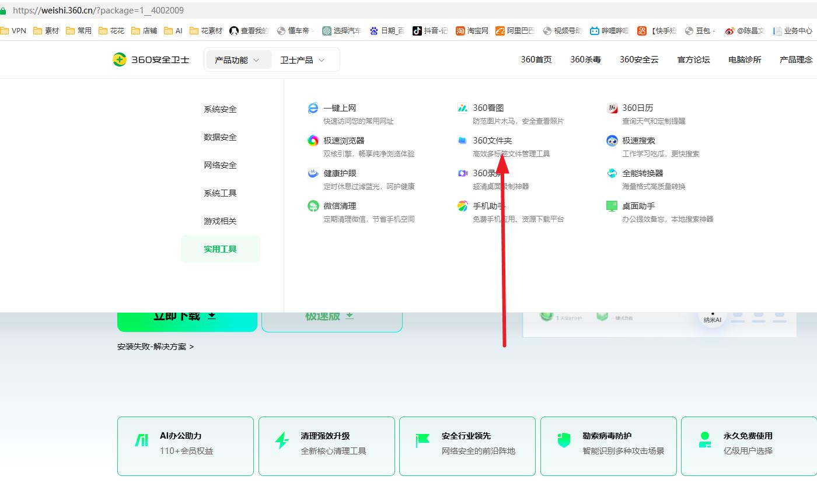The height and width of the screenshot is (504, 817).
Task: Click the 110+会员权益 text
Action: tap(187, 451)
